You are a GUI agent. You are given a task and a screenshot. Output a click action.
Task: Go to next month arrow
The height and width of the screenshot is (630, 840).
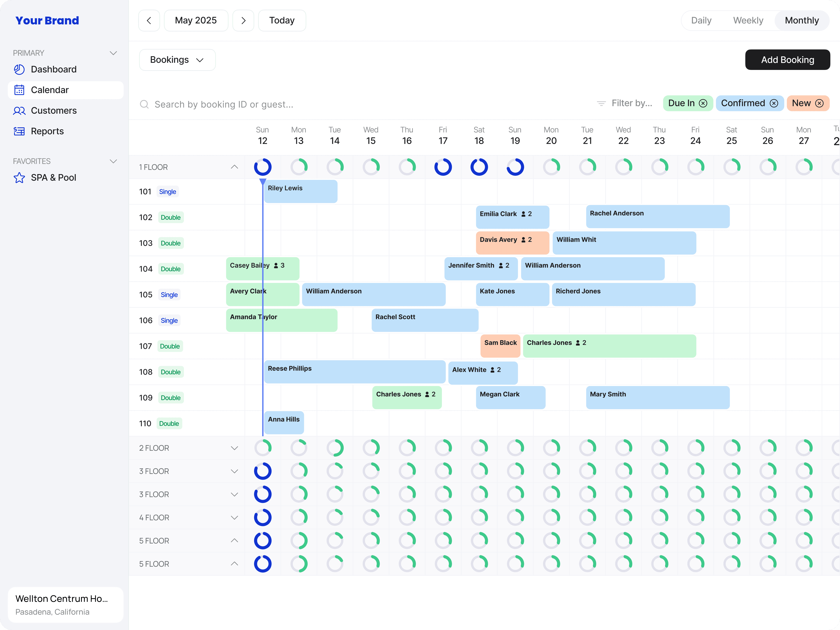point(243,21)
